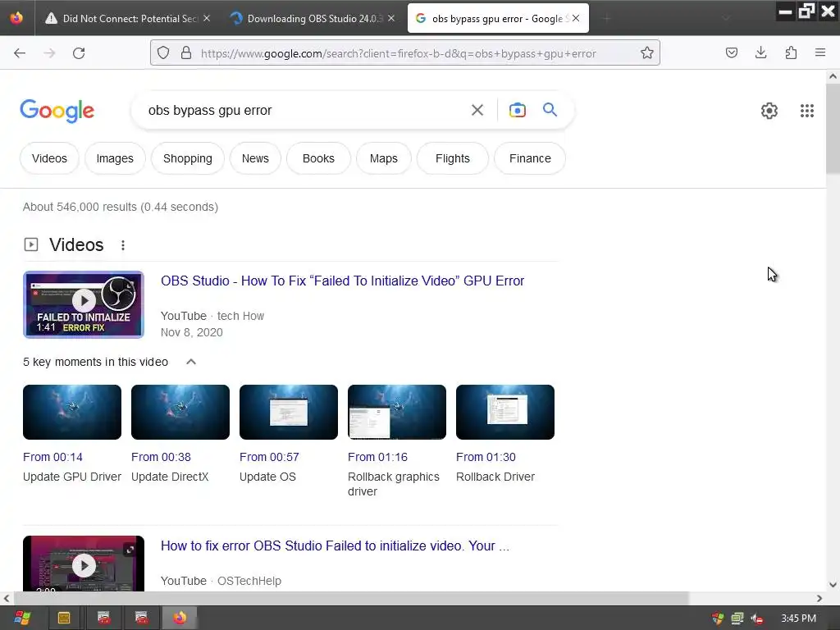Open Videos section more options dots
This screenshot has width=840, height=630.
point(123,245)
